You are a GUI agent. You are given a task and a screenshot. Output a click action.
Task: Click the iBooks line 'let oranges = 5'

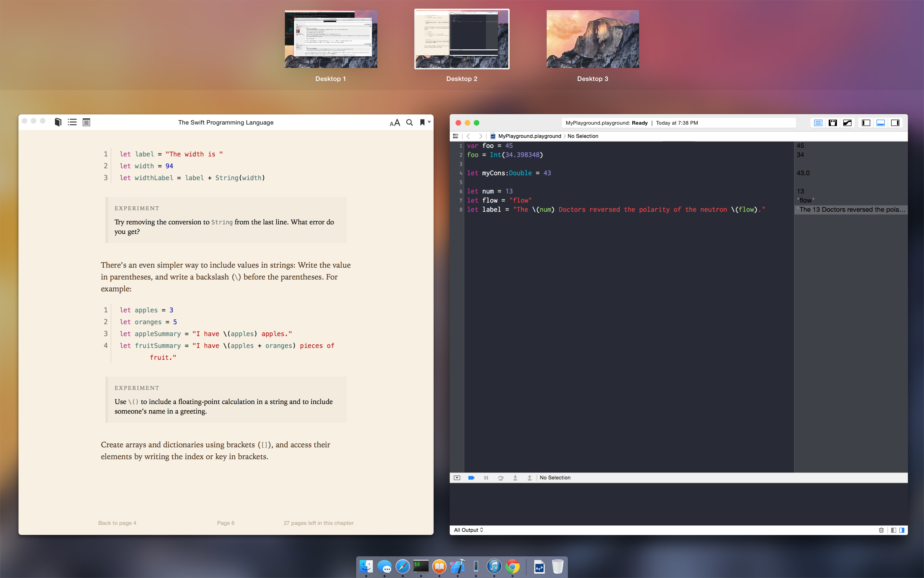[148, 322]
